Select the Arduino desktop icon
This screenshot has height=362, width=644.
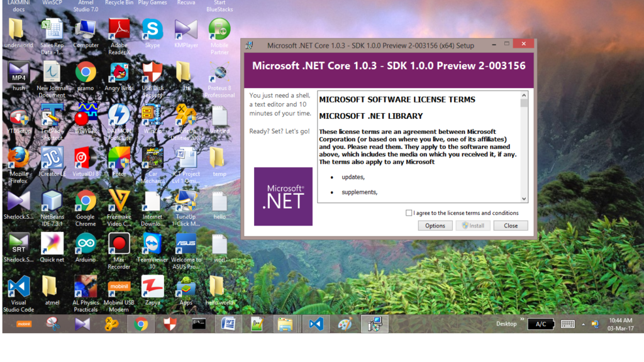tap(86, 248)
